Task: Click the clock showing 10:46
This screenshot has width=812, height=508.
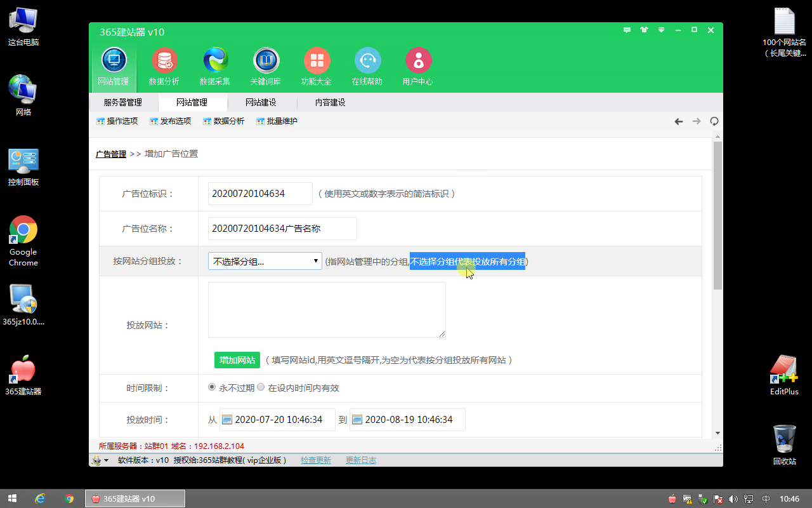Action: [789, 499]
